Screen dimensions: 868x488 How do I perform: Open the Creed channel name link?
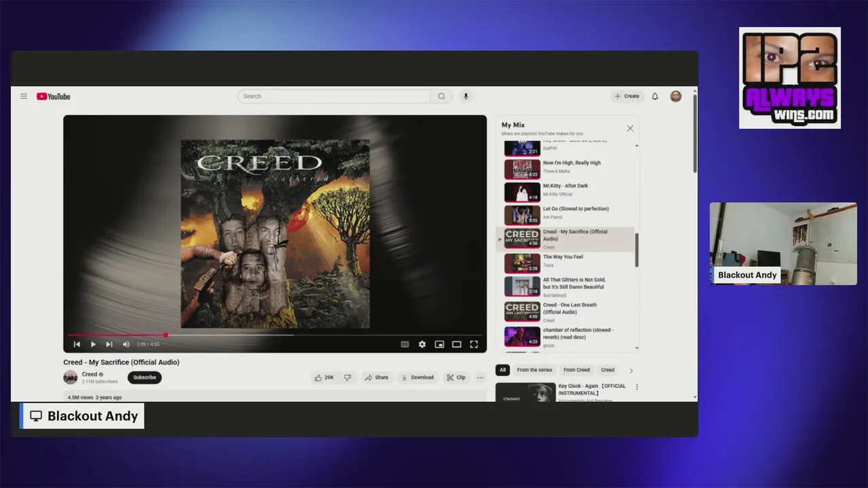tap(90, 374)
